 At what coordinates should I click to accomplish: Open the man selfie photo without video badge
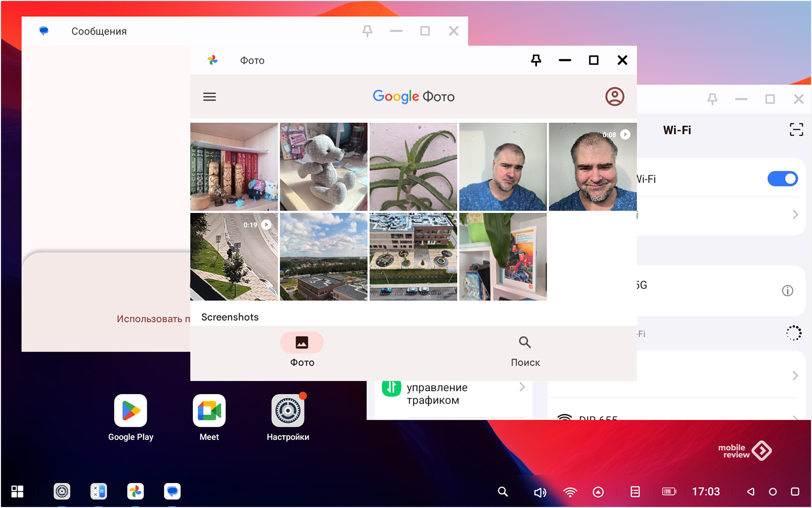pos(503,167)
